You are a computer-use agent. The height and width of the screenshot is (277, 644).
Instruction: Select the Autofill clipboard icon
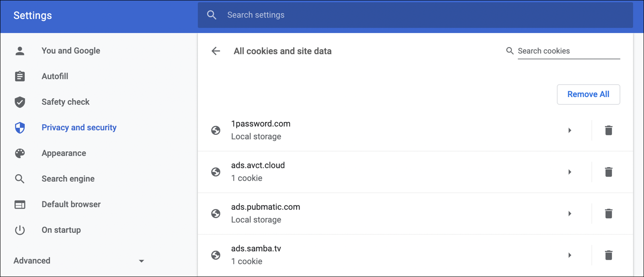pos(20,76)
